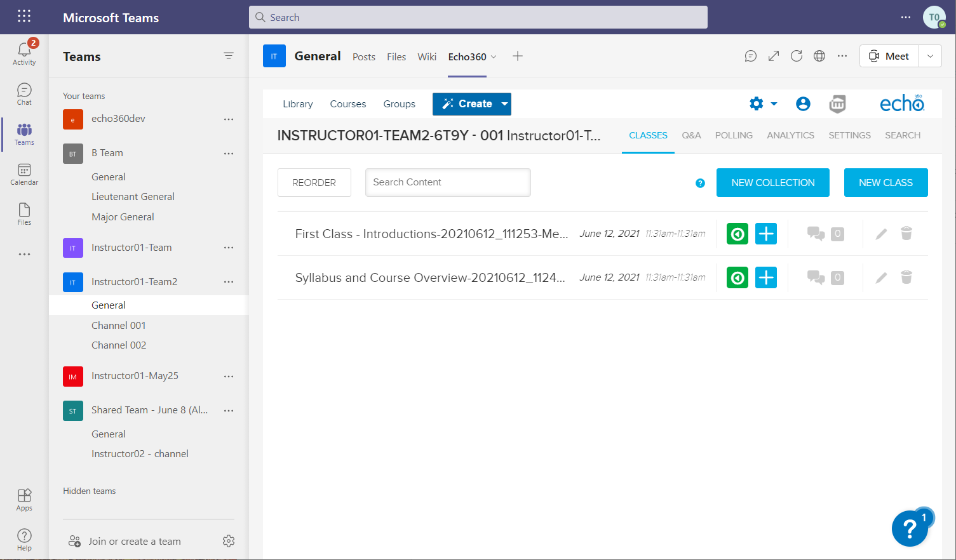Open Activity notifications in left rail

coord(24,53)
